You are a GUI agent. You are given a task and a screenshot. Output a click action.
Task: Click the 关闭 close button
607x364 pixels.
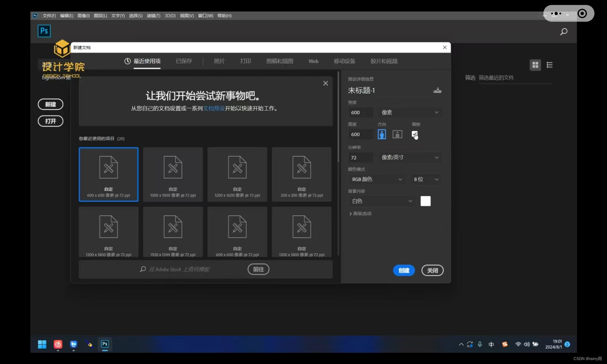(432, 270)
